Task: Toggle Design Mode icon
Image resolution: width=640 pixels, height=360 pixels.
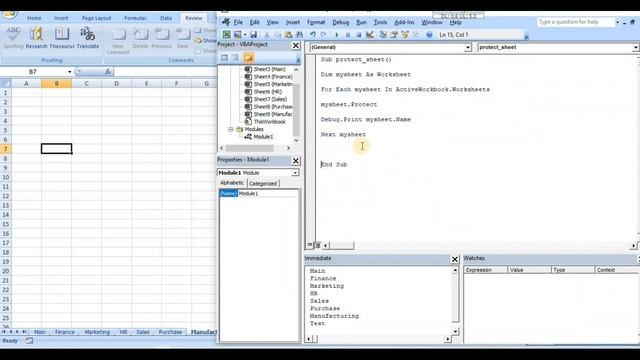Action: pyautogui.click(x=370, y=35)
